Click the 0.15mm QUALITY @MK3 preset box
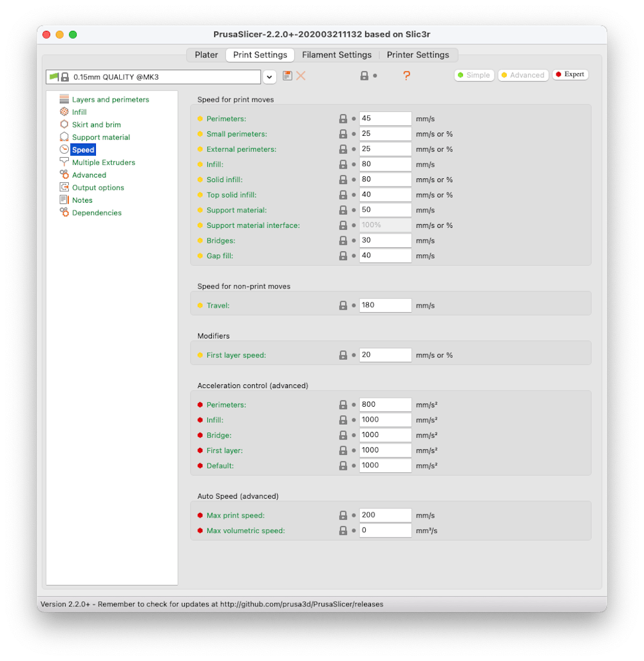Screen dimensions: 644x661 coord(153,77)
